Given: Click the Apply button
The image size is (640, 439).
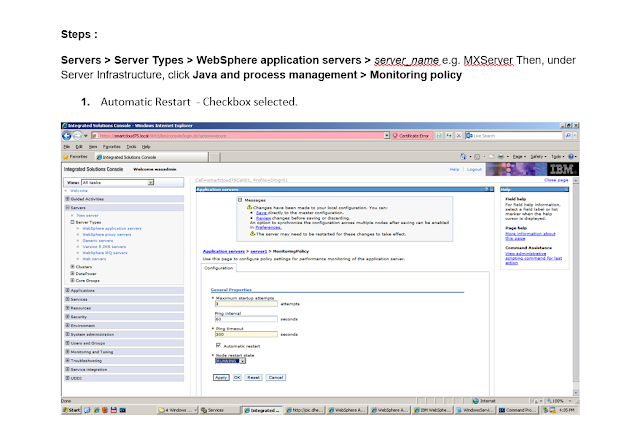Looking at the screenshot, I should 221,377.
